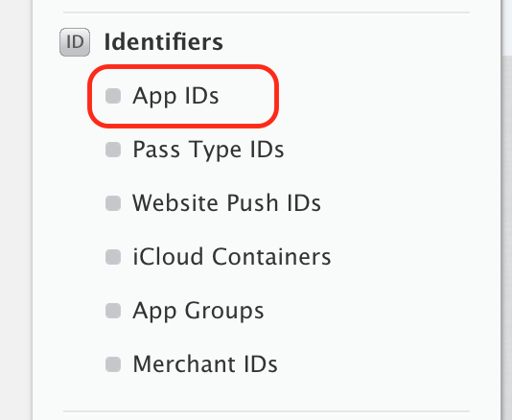This screenshot has height=420, width=512.
Task: Select Merchant IDs
Action: [205, 364]
